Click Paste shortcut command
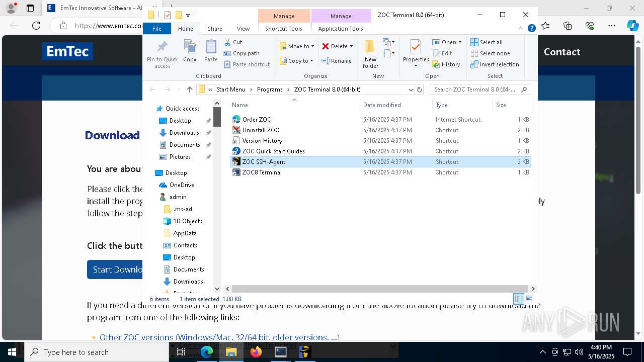The width and height of the screenshot is (644, 362). coord(247,64)
